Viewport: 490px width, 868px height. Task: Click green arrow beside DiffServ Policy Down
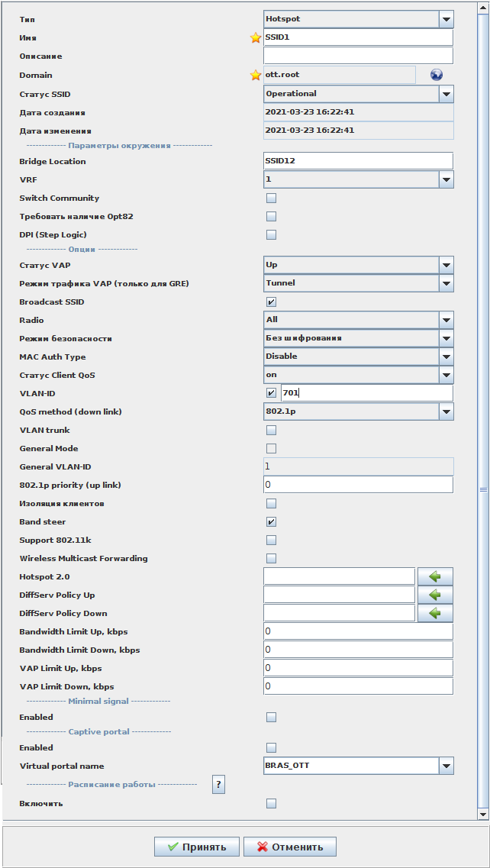pyautogui.click(x=435, y=613)
